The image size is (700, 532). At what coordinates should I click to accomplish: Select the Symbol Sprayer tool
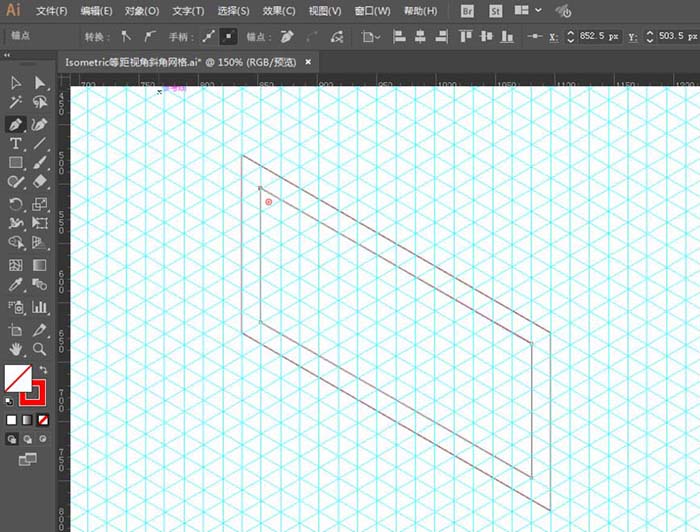[16, 307]
